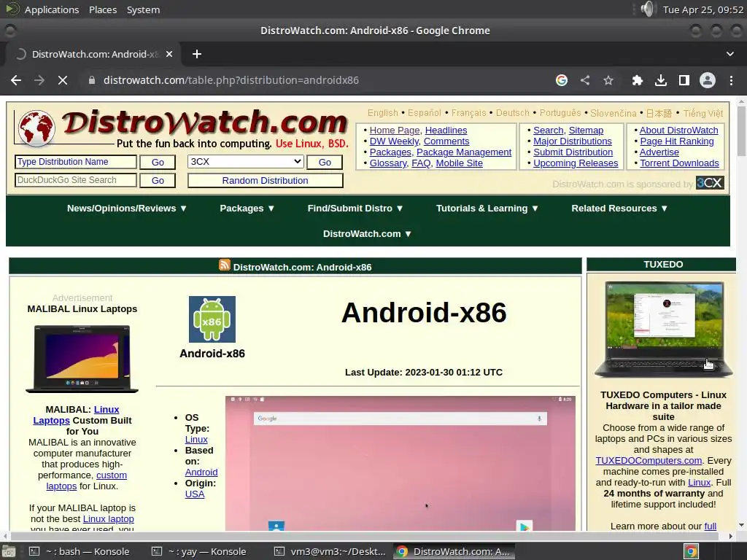Stop page loading with the X button
The image size is (747, 560).
point(63,80)
